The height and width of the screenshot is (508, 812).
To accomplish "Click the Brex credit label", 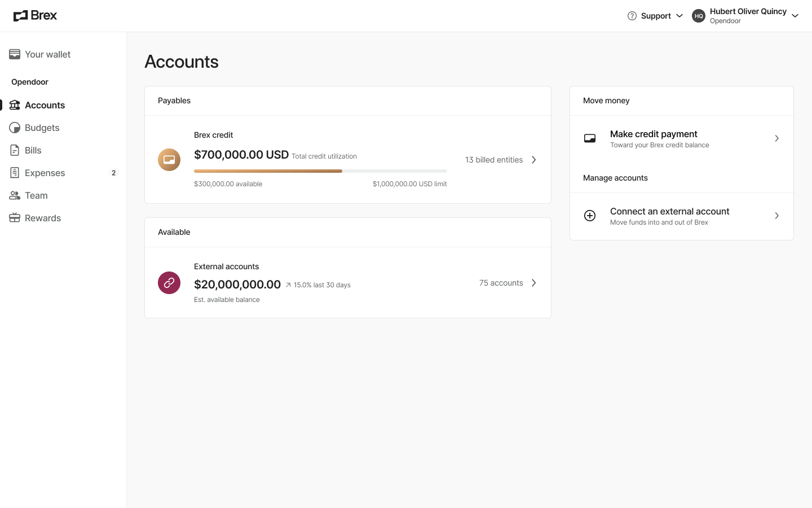I will click(x=213, y=135).
